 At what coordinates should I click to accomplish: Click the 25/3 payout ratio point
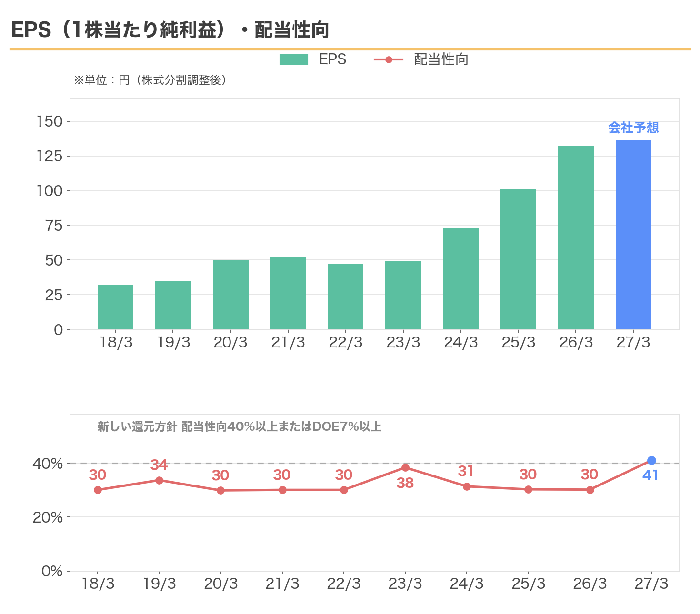[528, 489]
